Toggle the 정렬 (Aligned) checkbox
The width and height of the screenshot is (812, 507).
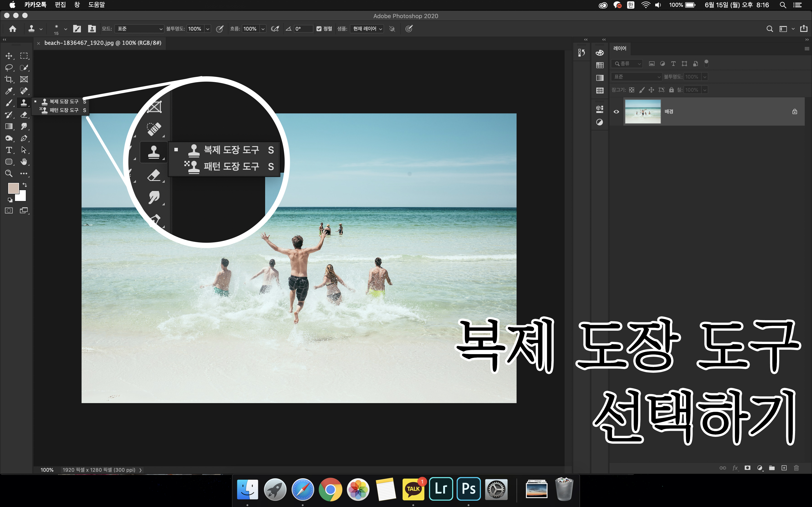point(319,29)
